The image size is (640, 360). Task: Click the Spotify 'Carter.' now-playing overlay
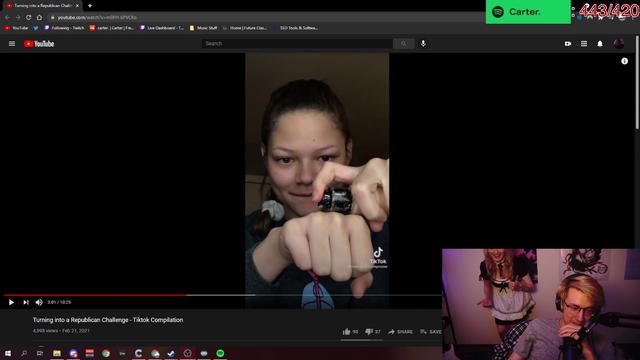coord(528,12)
